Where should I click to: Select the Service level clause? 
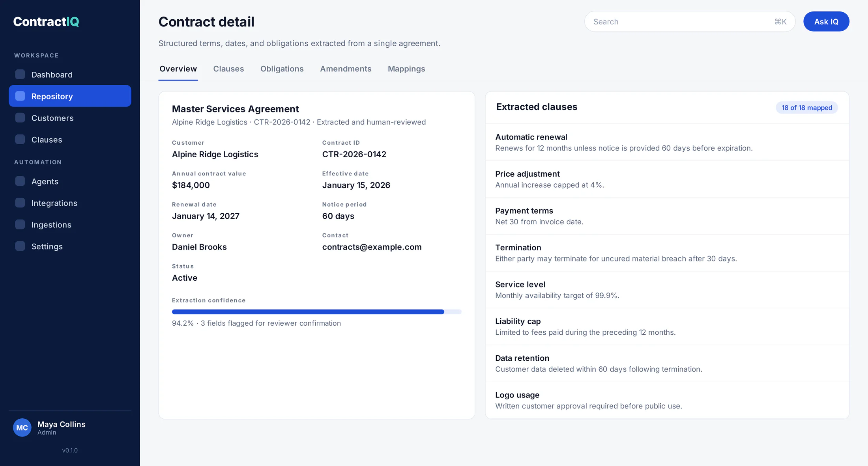click(x=667, y=290)
